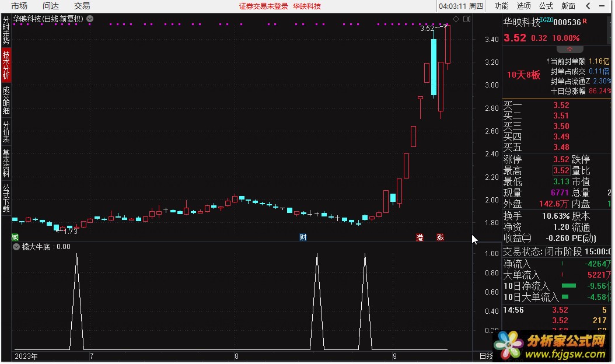Open 公式下载 sidebar tab
Screen dimensions: 615x364
pos(6,198)
